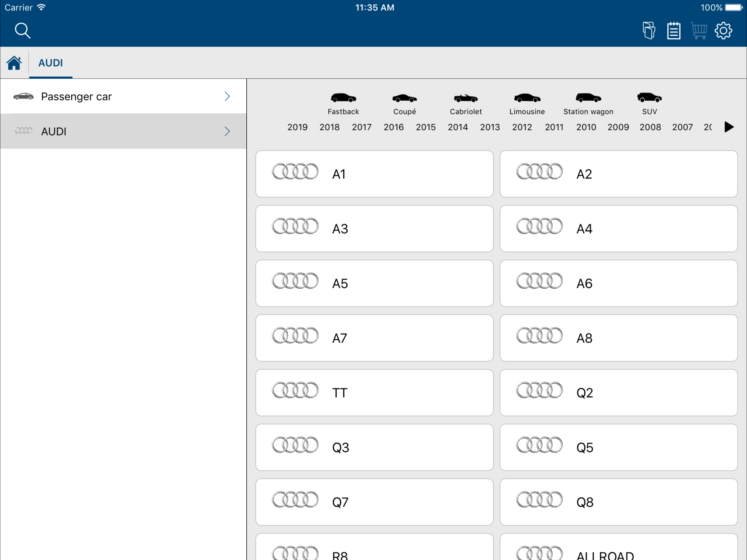Select model year 2018

click(329, 127)
